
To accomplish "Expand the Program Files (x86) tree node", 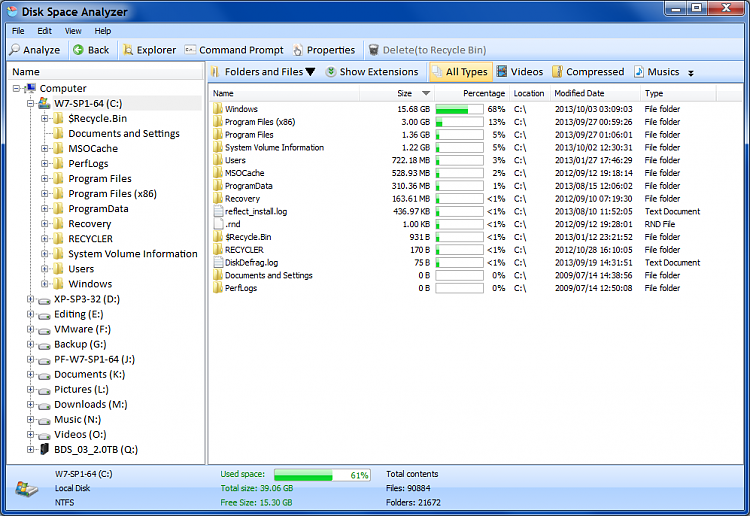I will click(44, 194).
